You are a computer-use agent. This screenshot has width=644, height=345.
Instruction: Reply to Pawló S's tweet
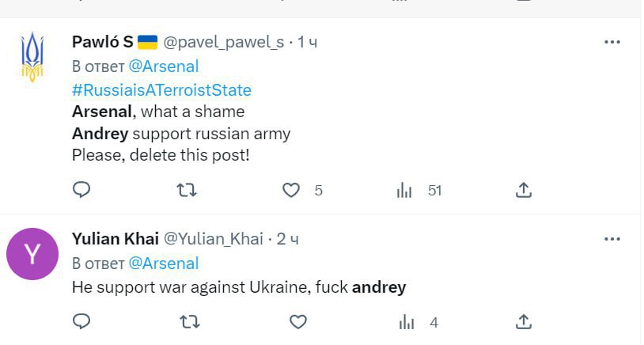click(x=81, y=190)
